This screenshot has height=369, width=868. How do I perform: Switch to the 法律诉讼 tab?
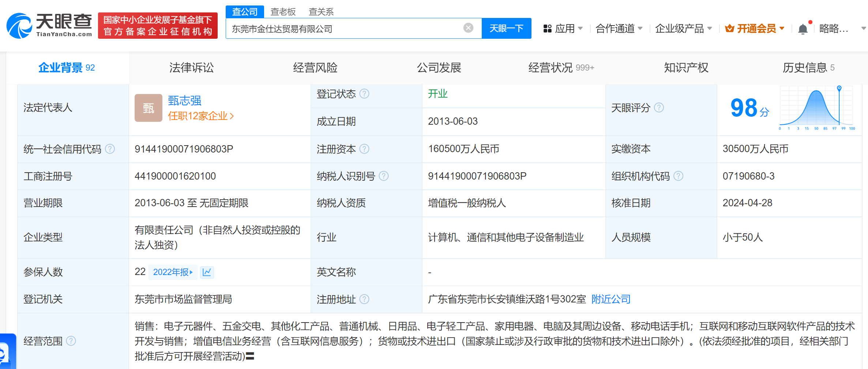pos(191,68)
